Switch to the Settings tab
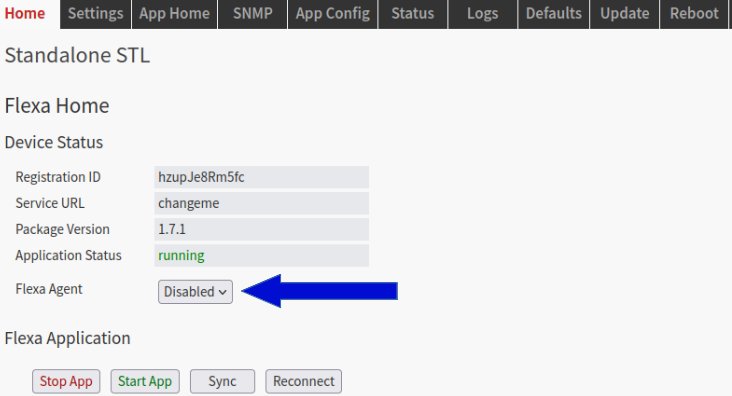 point(96,14)
